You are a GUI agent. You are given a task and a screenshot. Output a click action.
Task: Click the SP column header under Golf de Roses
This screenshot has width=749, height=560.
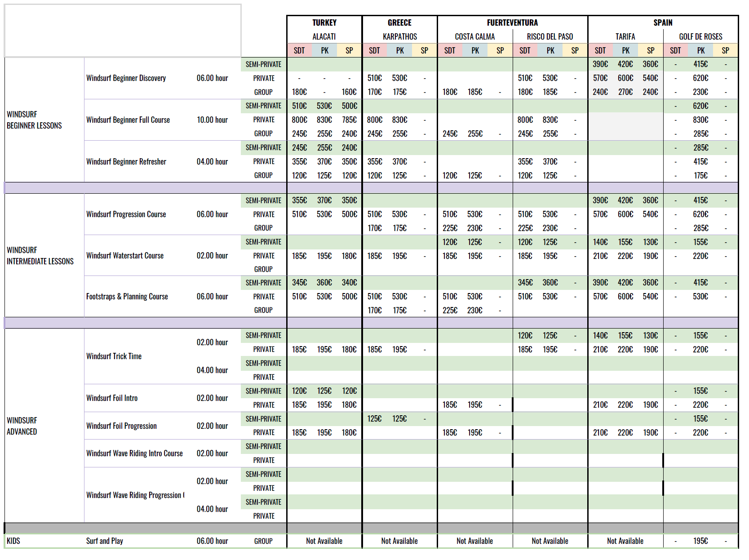[725, 50]
